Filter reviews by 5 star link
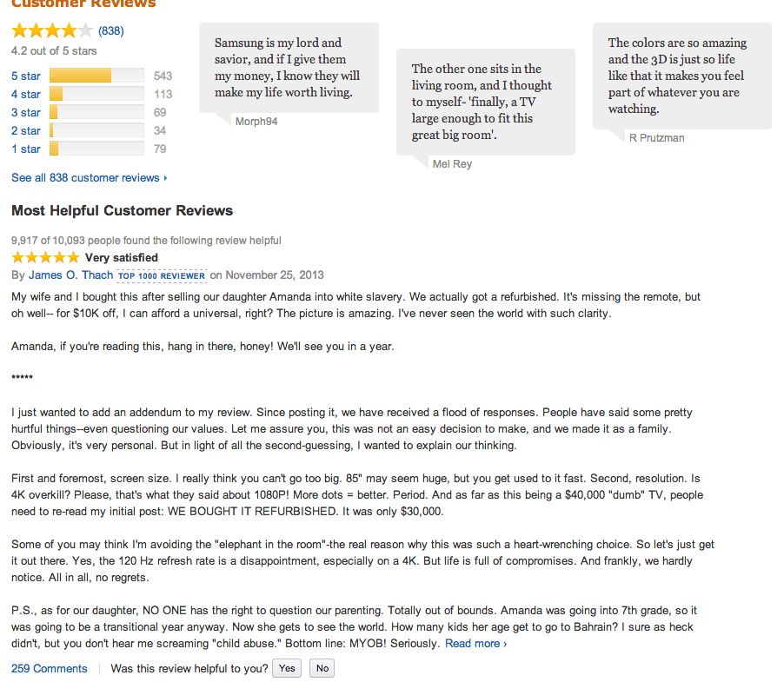The height and width of the screenshot is (682, 784). coord(26,76)
